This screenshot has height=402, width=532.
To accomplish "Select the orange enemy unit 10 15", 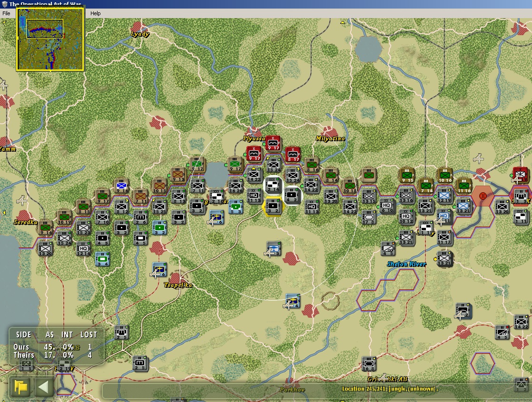I will 159,186.
